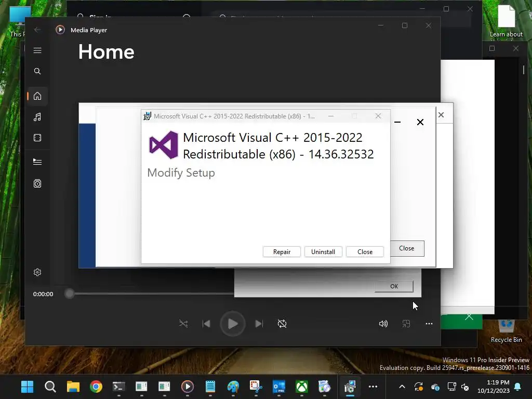Toggle shuffle in Media Player
This screenshot has height=399, width=532.
pyautogui.click(x=183, y=324)
